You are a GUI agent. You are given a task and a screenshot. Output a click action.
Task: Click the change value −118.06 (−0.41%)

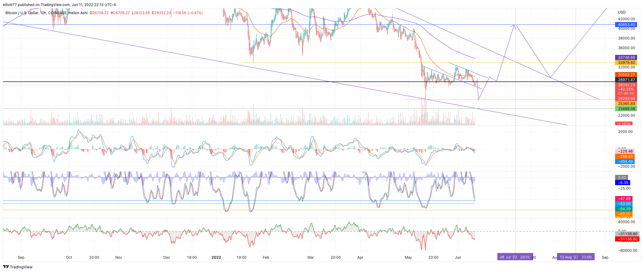click(188, 13)
